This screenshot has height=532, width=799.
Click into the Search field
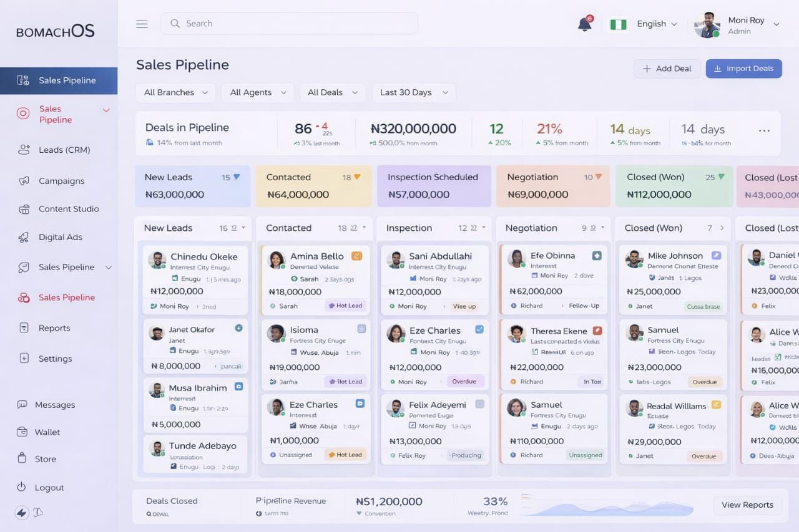[x=289, y=24]
